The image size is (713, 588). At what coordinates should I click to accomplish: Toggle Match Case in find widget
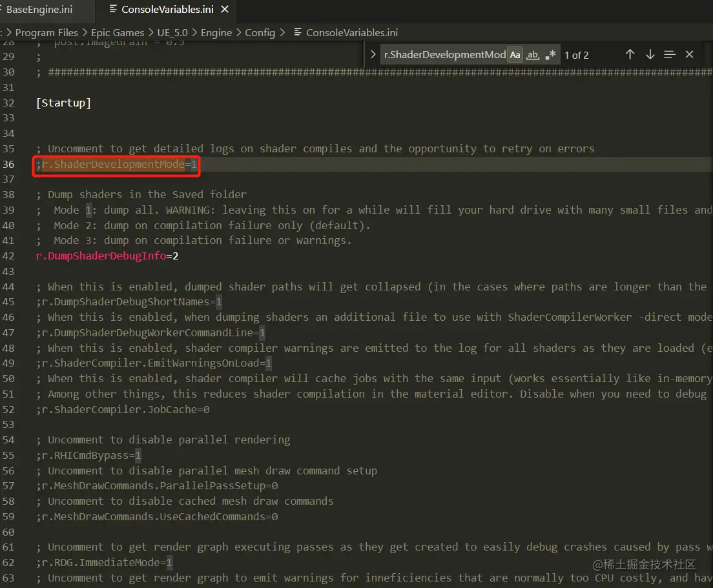(515, 55)
